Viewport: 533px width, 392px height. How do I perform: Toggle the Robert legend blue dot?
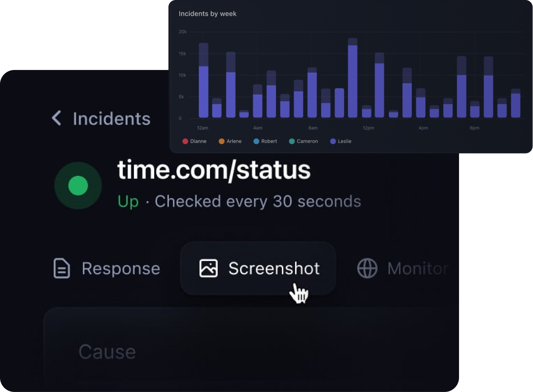coord(256,141)
